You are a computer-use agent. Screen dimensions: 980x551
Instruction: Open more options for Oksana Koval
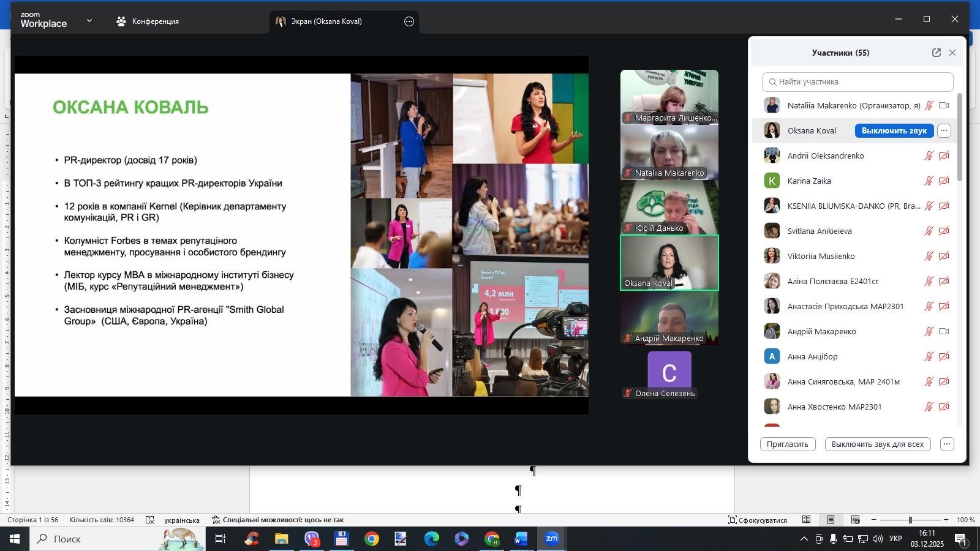tap(944, 130)
